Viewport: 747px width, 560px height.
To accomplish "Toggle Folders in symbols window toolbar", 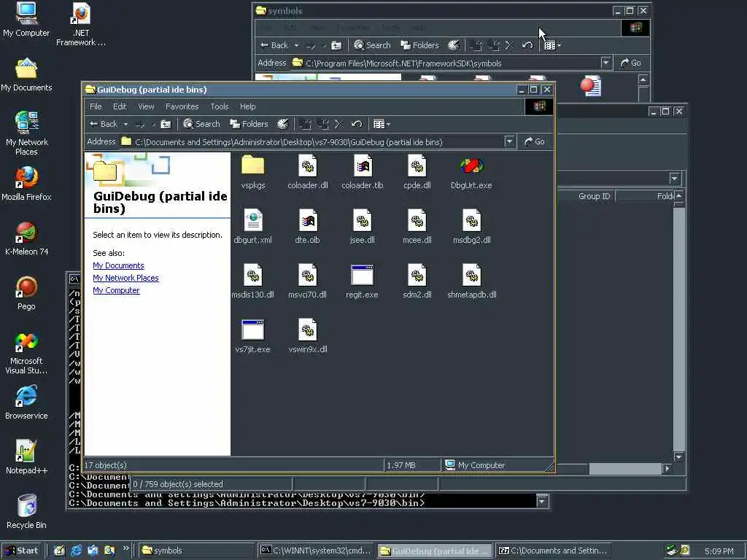I will (x=419, y=45).
